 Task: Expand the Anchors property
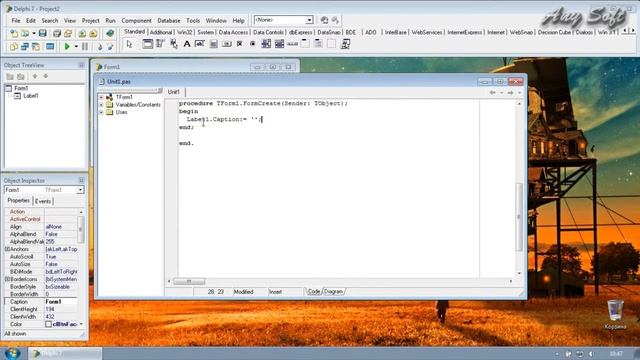point(7,249)
